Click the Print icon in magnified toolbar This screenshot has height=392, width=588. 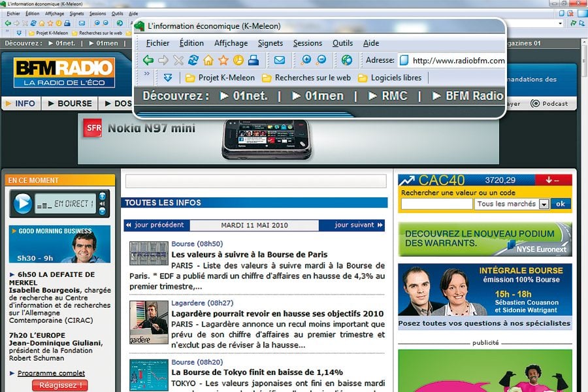pyautogui.click(x=253, y=61)
